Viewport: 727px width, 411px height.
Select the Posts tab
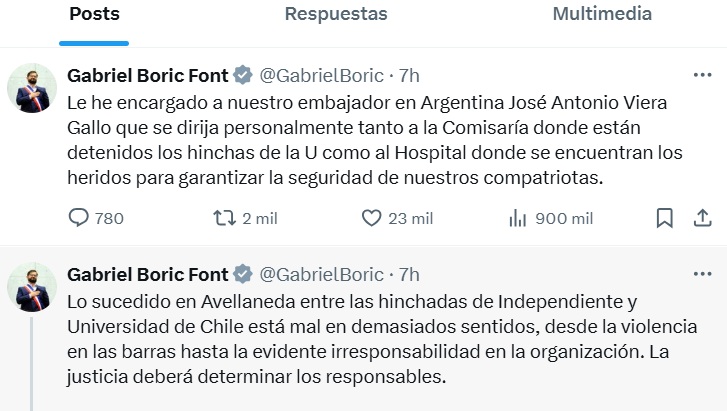(94, 14)
